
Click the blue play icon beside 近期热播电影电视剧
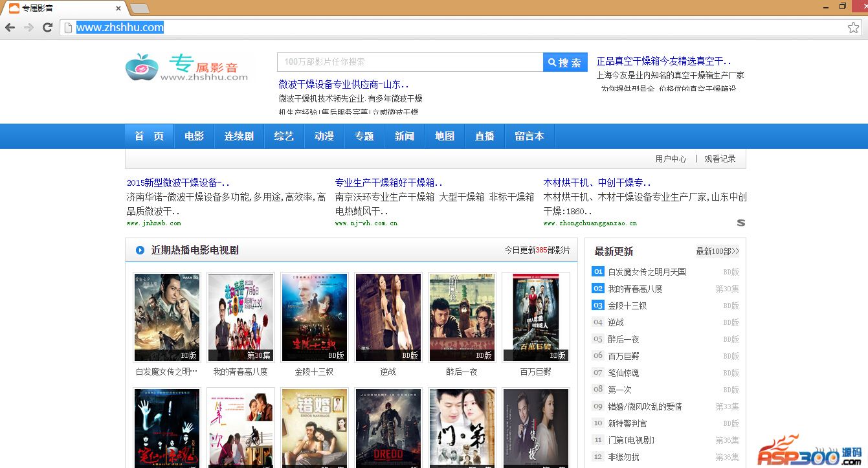pyautogui.click(x=140, y=251)
